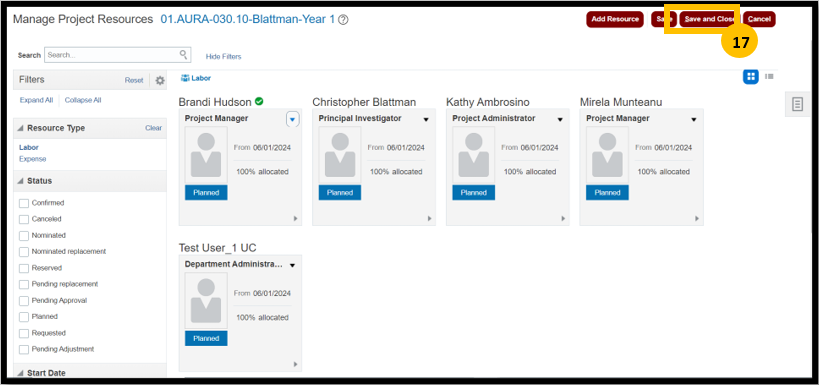Click Christopher Blattman's avatar image
Screen dimensions: 819x385
click(x=340, y=155)
